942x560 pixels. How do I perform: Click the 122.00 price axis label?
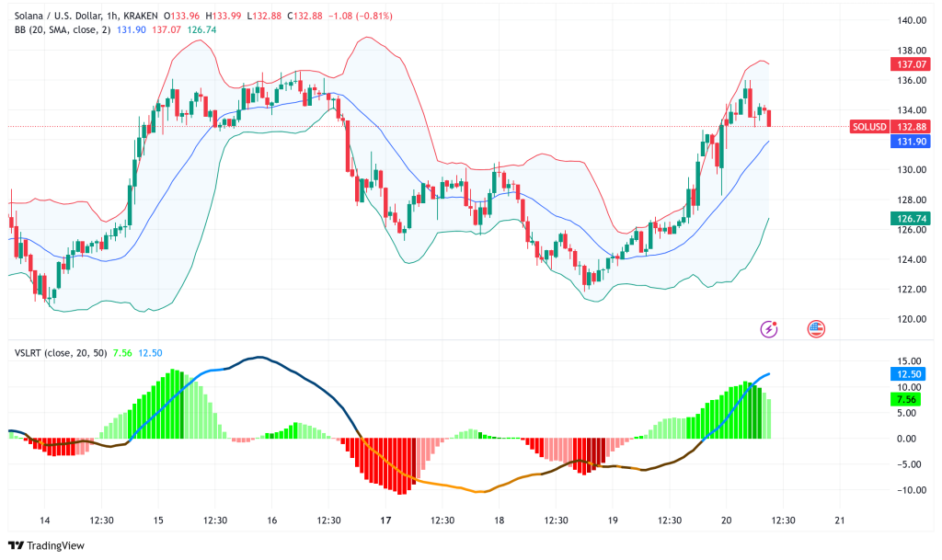pos(912,290)
